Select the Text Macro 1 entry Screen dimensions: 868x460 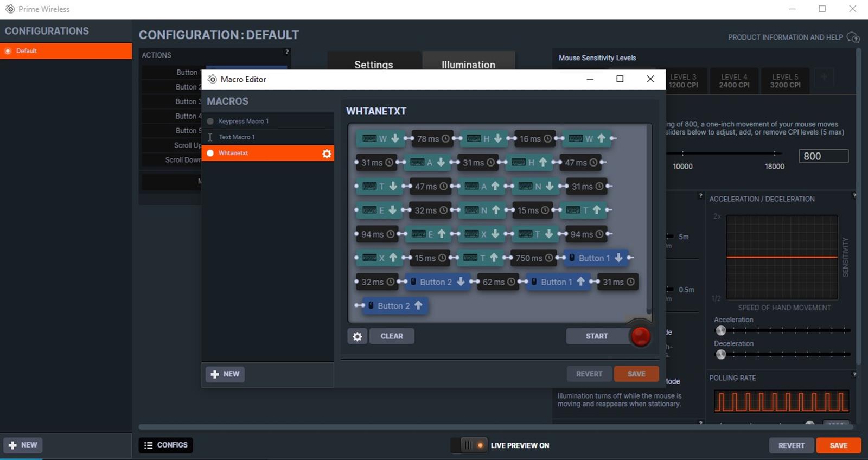pos(237,137)
